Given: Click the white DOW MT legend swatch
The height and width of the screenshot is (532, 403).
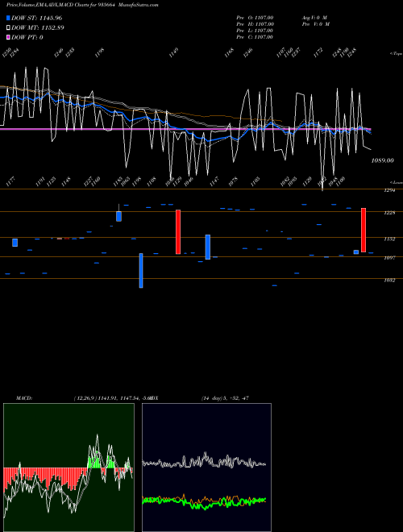Looking at the screenshot, I should pos(8,28).
